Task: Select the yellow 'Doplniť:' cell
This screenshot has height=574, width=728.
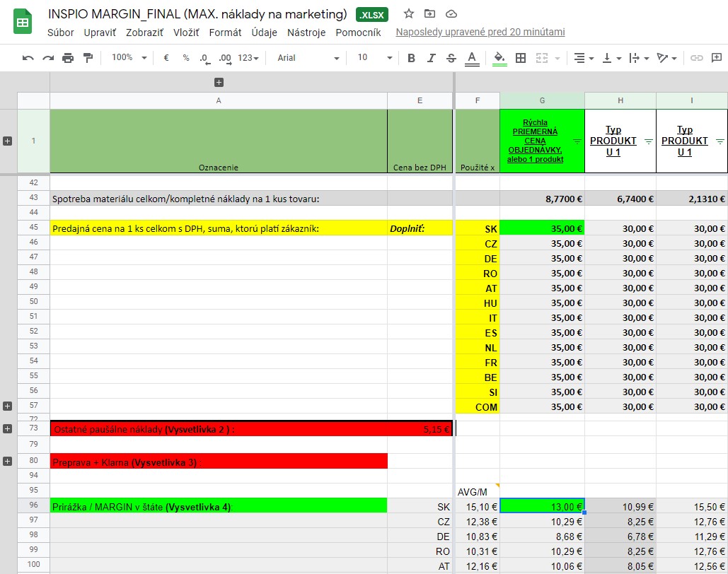Action: (420, 228)
